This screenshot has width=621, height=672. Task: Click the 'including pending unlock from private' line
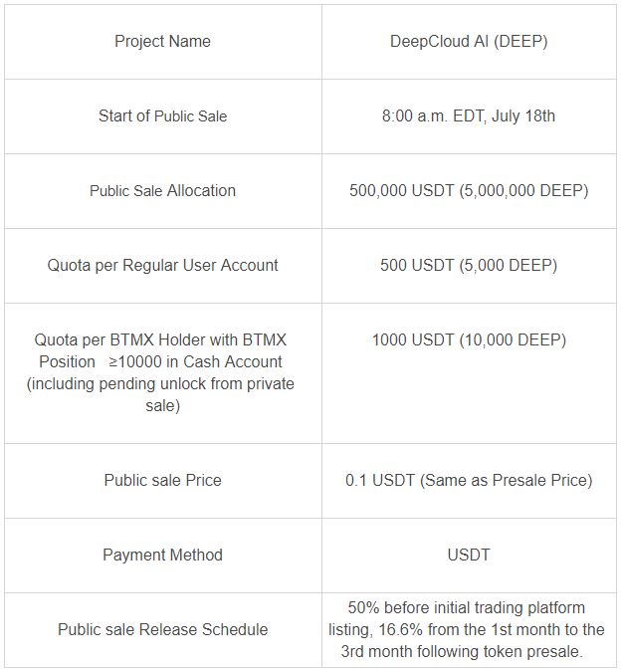coord(160,383)
